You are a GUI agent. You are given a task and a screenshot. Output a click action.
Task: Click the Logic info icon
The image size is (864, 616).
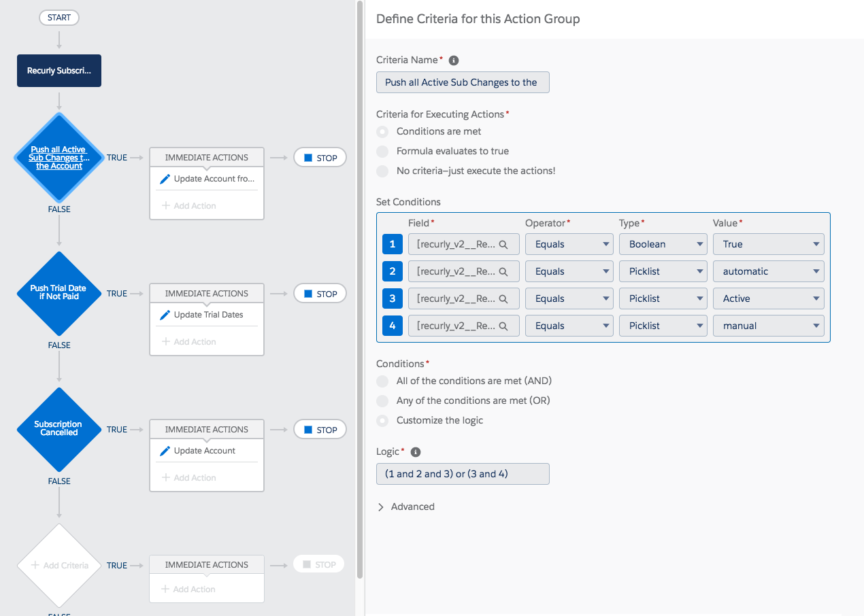pyautogui.click(x=416, y=452)
